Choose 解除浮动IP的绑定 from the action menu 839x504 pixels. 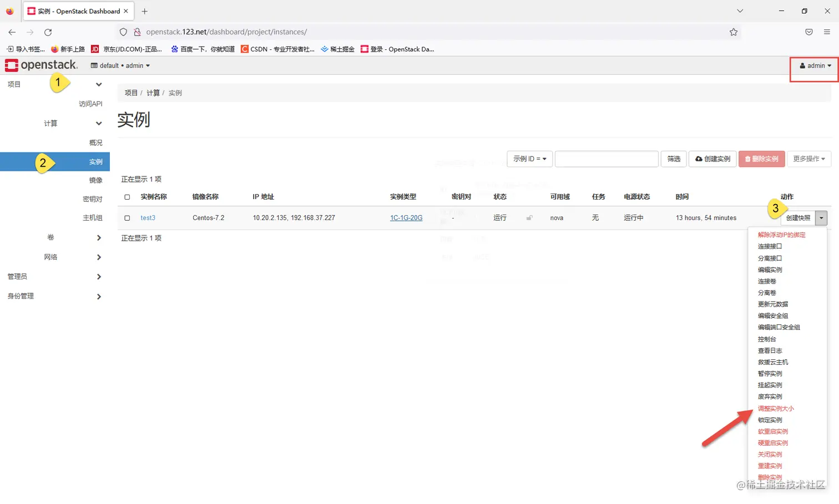click(x=781, y=235)
